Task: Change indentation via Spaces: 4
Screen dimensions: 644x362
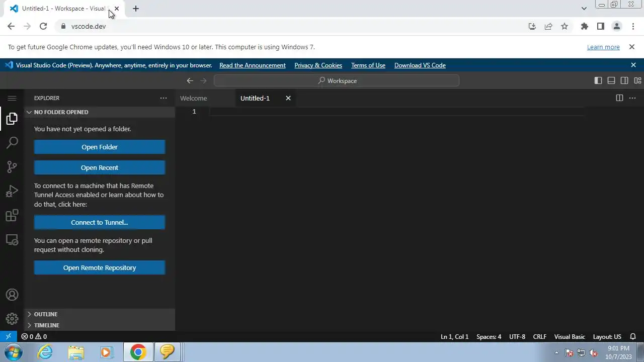Action: pyautogui.click(x=489, y=336)
